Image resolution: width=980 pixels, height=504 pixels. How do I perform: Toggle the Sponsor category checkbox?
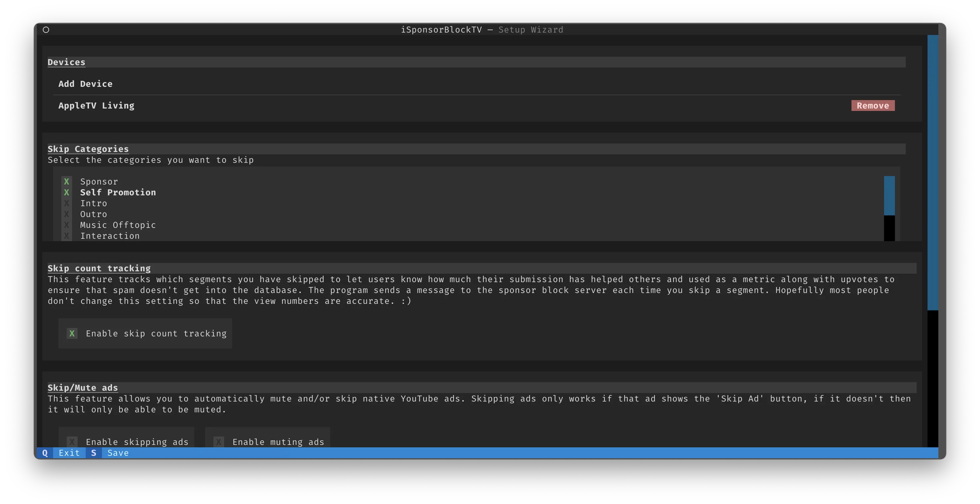click(x=67, y=182)
